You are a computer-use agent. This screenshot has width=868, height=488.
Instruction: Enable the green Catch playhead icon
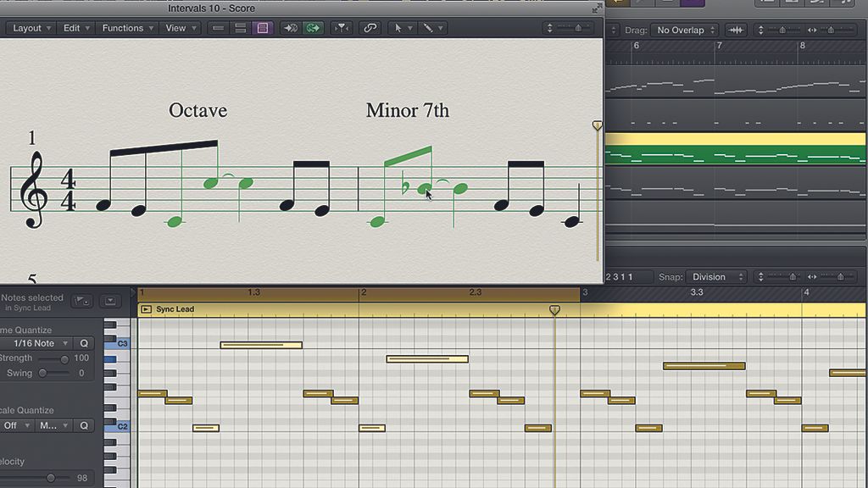tap(313, 28)
